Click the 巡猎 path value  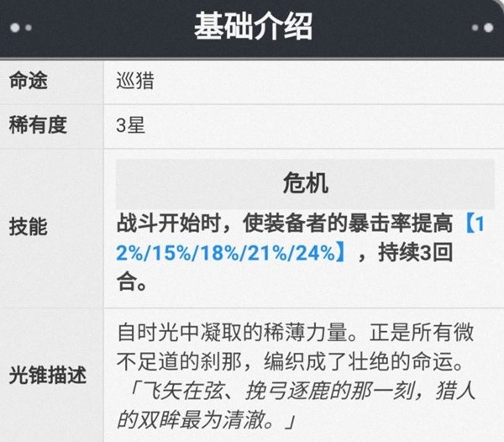(135, 81)
